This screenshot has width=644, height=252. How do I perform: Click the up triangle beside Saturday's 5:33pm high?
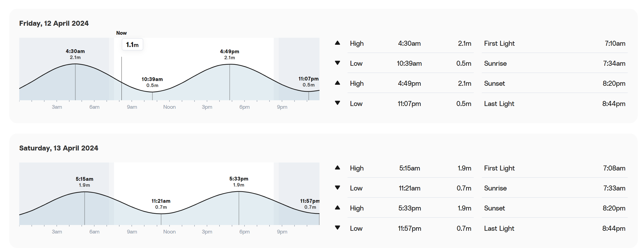pyautogui.click(x=337, y=208)
